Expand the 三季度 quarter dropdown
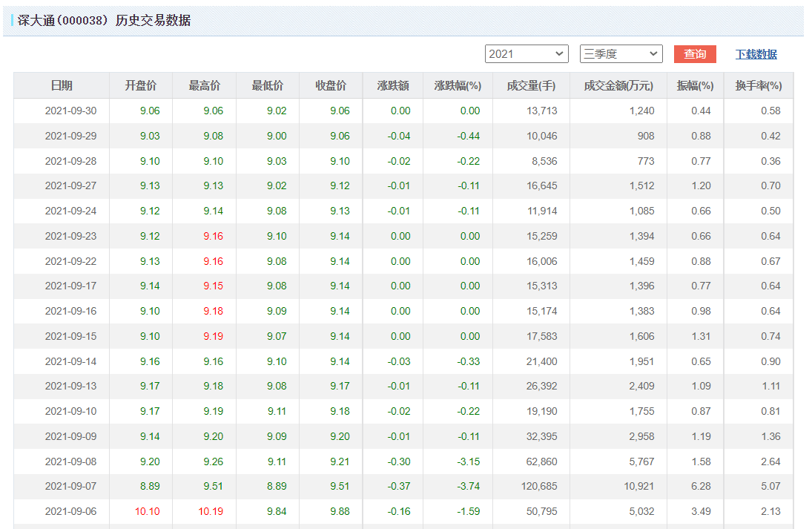Viewport: 812px width, 529px height. click(x=621, y=54)
